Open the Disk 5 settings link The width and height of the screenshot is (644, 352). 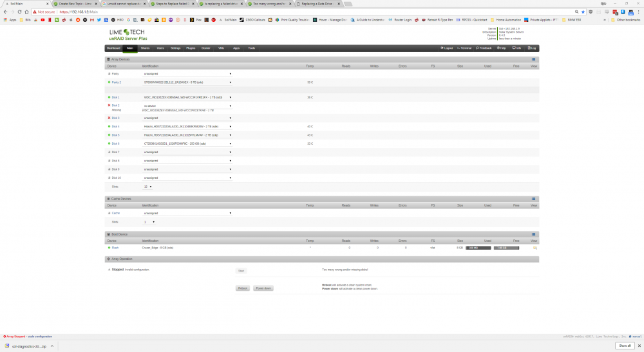115,135
